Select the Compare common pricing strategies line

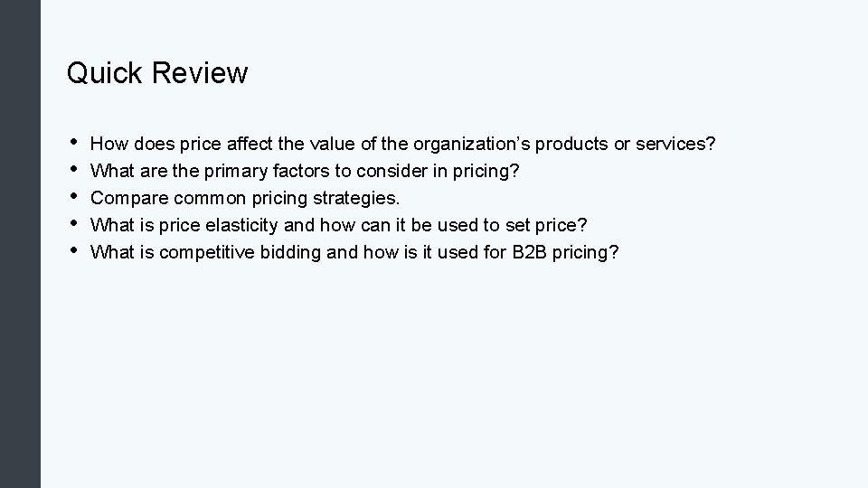pyautogui.click(x=245, y=198)
